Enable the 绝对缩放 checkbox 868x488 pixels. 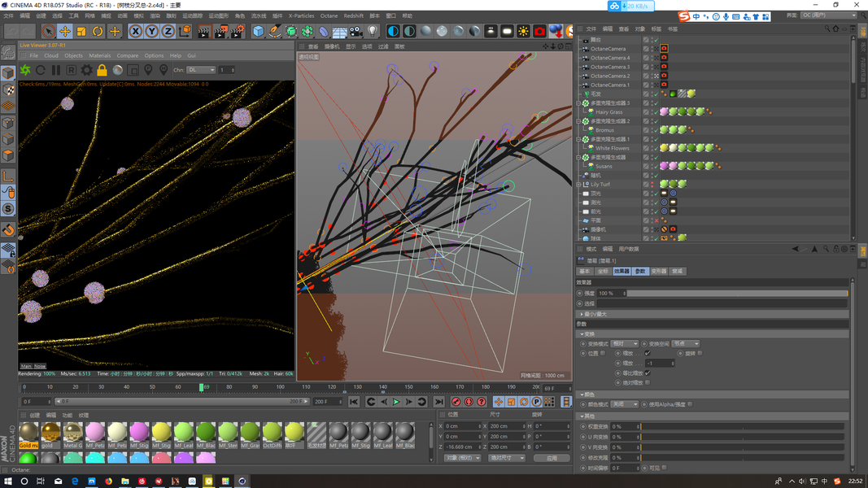[648, 382]
